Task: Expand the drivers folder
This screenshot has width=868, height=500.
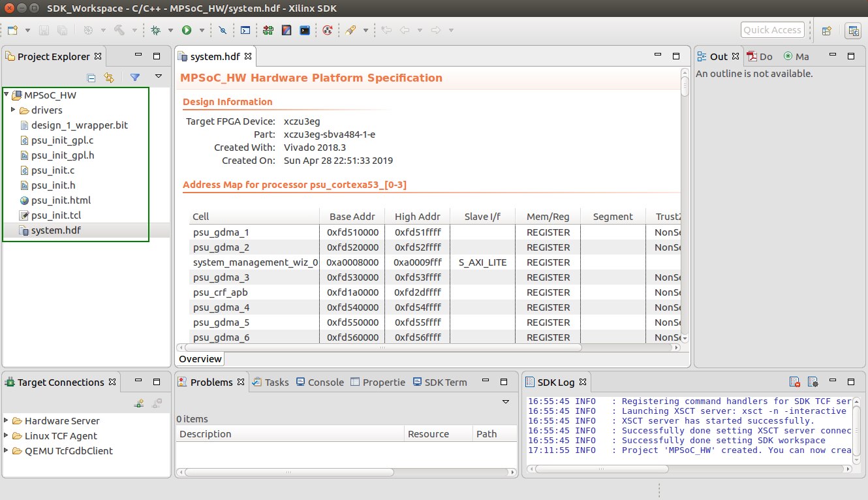Action: click(x=14, y=110)
